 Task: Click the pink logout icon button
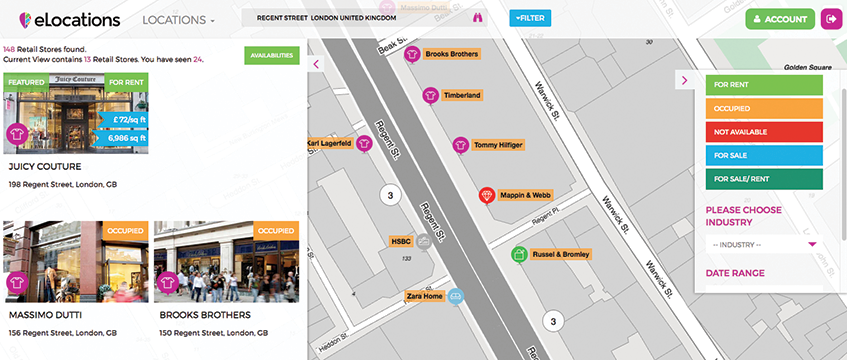830,19
